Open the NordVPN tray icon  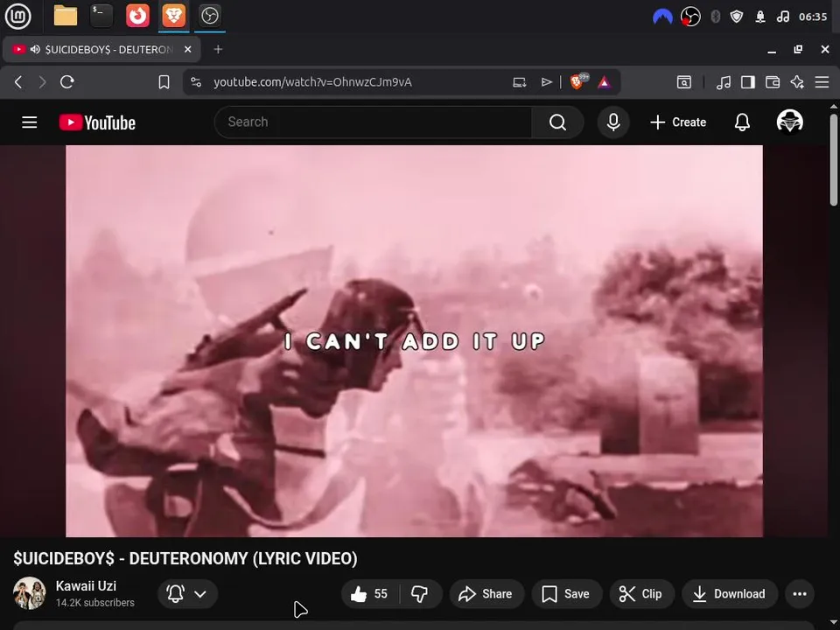(662, 17)
